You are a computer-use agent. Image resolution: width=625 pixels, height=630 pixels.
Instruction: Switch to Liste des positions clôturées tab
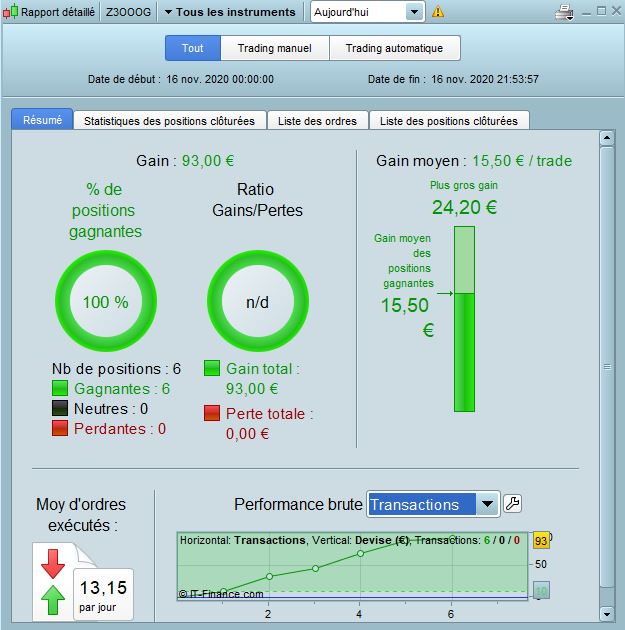pos(449,121)
